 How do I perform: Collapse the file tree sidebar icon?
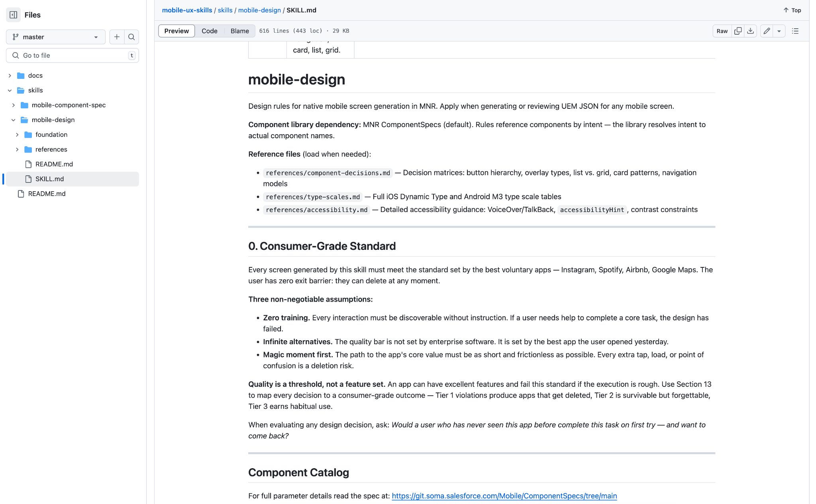(x=13, y=15)
